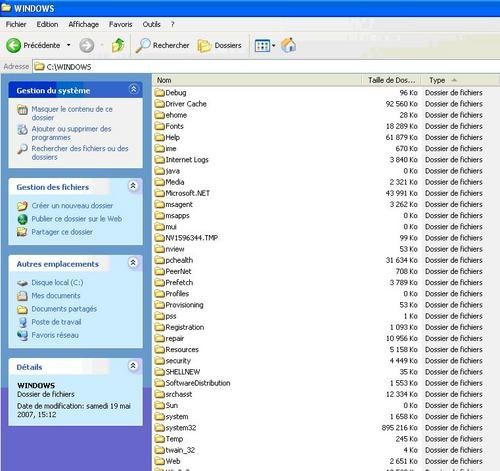Select the Web folder icon
This screenshot has height=471, width=500.
(160, 461)
